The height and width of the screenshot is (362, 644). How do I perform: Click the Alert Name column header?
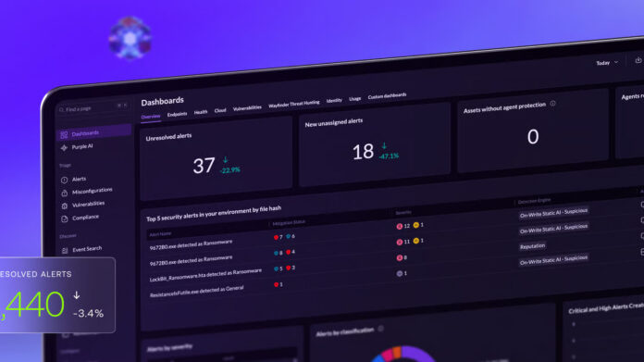coord(160,234)
